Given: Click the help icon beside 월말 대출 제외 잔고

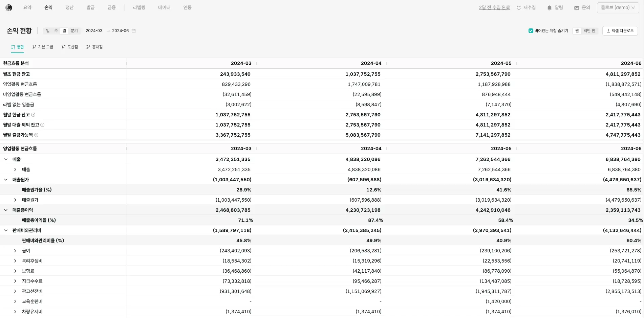Looking at the screenshot, I should (42, 125).
